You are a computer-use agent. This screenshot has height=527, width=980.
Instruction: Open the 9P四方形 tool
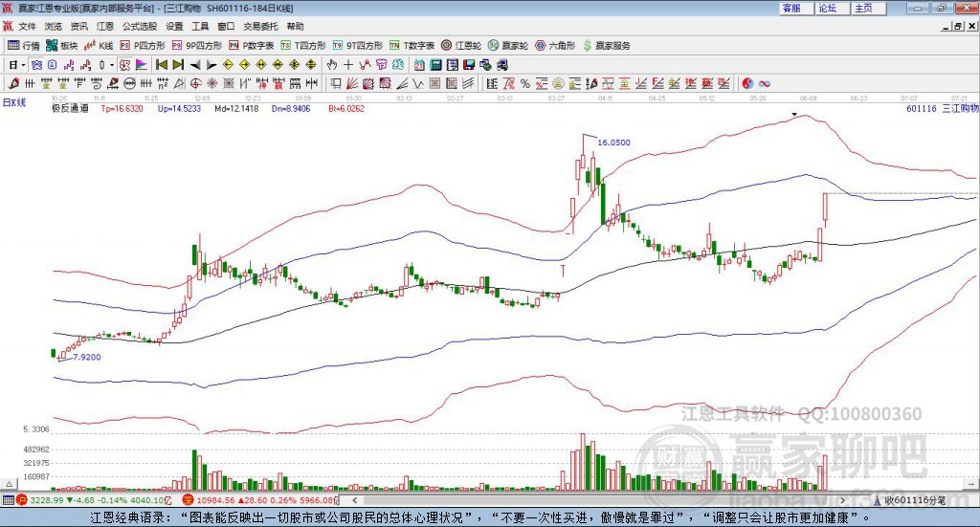197,46
